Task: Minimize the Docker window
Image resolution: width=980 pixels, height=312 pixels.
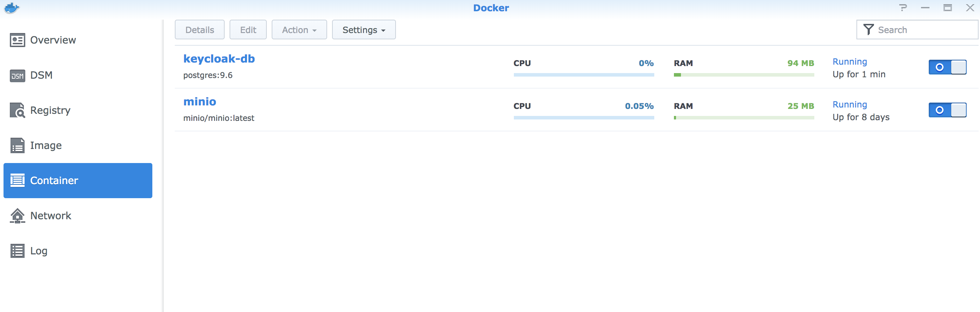Action: [925, 8]
